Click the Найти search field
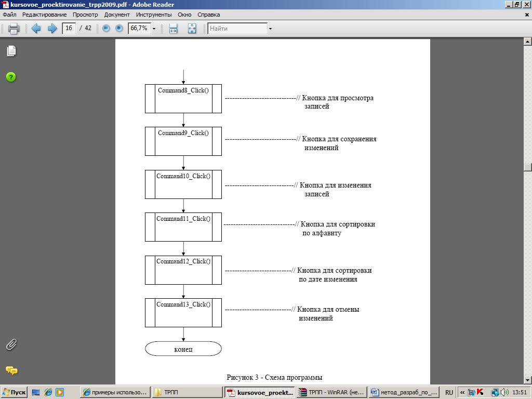Viewport: 532px width, 399px height. tap(237, 29)
